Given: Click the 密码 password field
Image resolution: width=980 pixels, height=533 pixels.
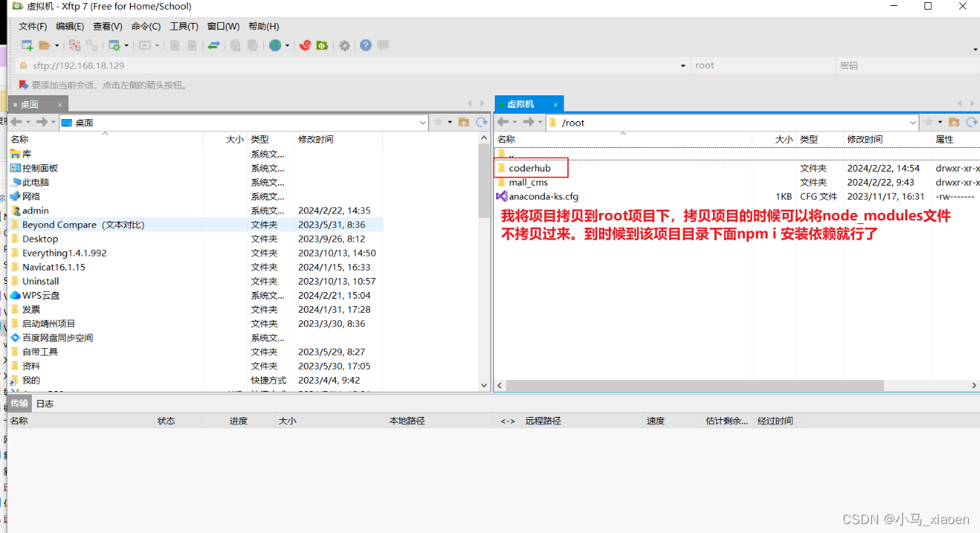Looking at the screenshot, I should click(908, 65).
